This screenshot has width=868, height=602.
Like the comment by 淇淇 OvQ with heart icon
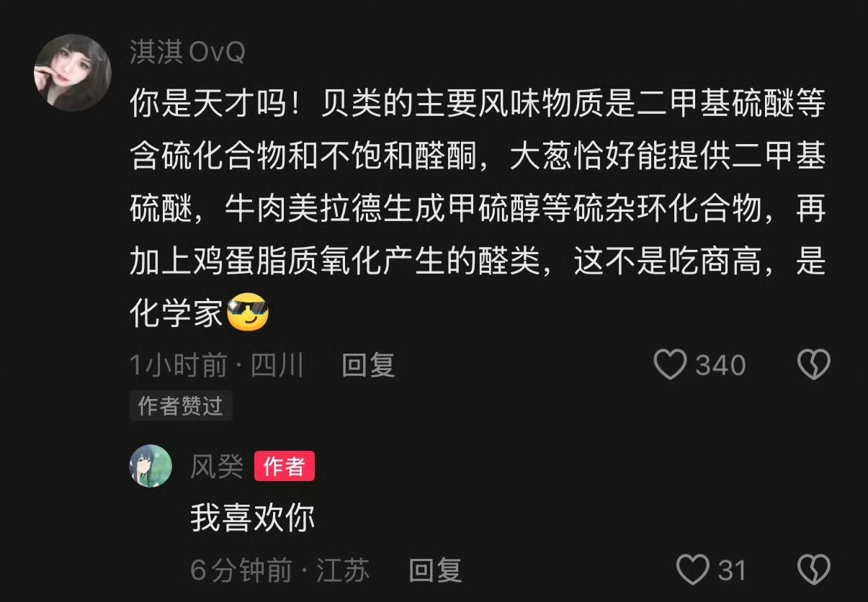coord(670,365)
